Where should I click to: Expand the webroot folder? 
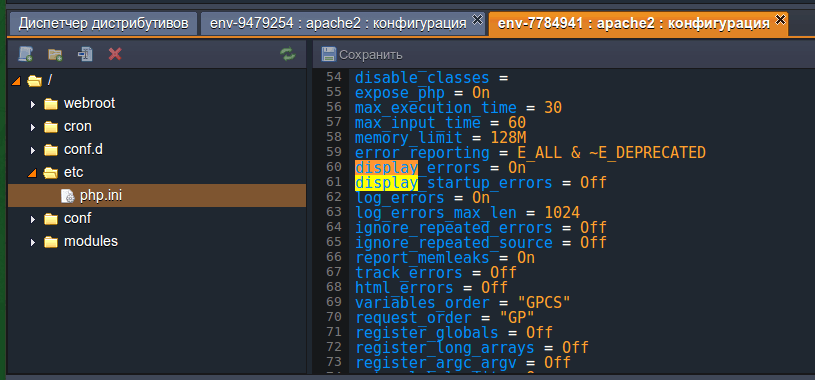click(x=33, y=104)
